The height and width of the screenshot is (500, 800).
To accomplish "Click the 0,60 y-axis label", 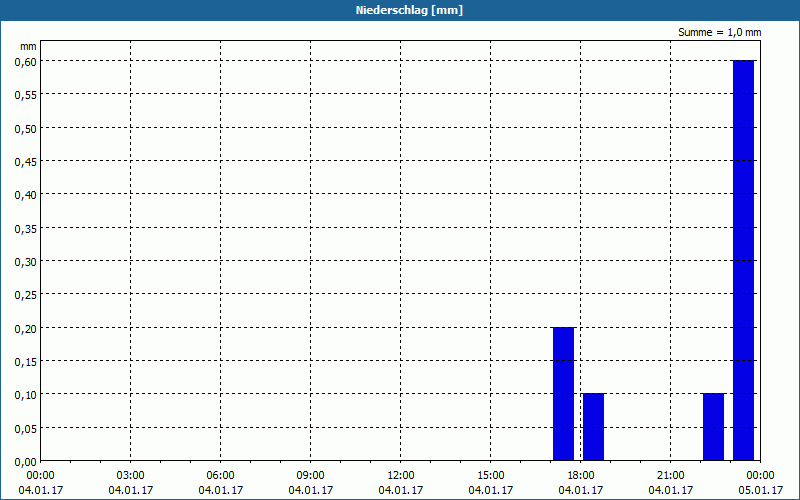I will (x=26, y=61).
